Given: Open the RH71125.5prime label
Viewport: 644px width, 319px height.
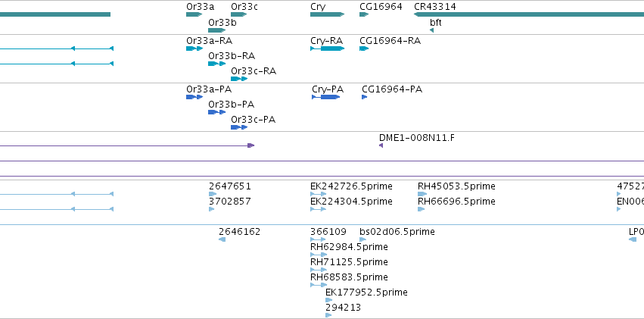Looking at the screenshot, I should pos(349,262).
